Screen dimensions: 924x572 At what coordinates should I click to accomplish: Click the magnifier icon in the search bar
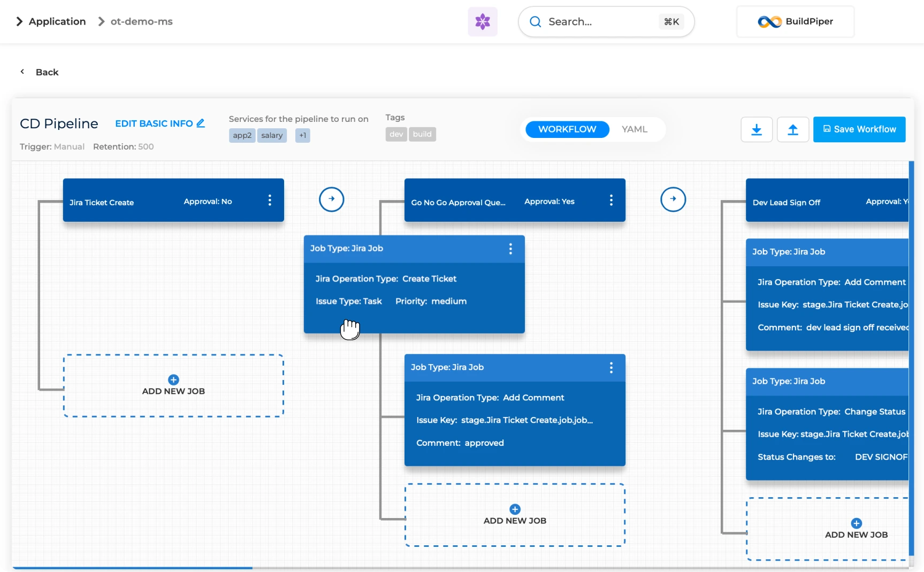point(535,21)
